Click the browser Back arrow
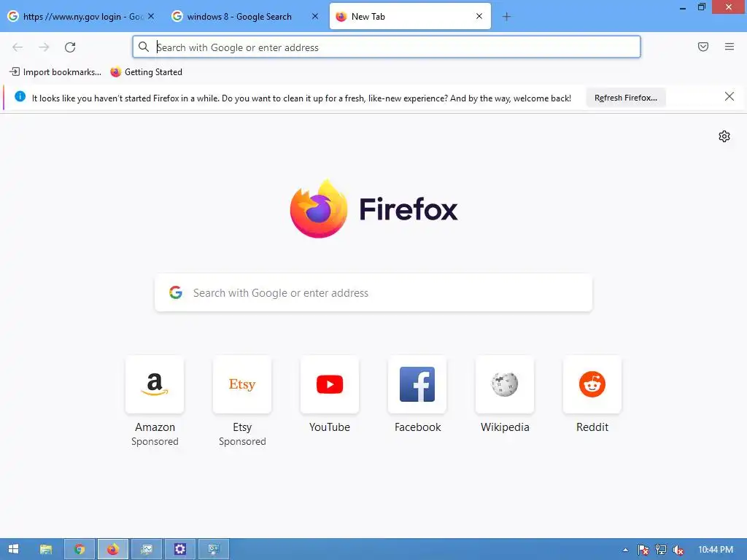The image size is (747, 560). click(18, 47)
